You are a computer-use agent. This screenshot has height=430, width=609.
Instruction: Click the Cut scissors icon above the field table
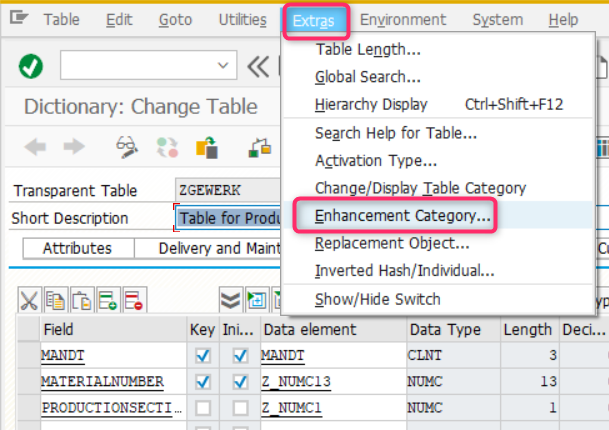(x=29, y=299)
